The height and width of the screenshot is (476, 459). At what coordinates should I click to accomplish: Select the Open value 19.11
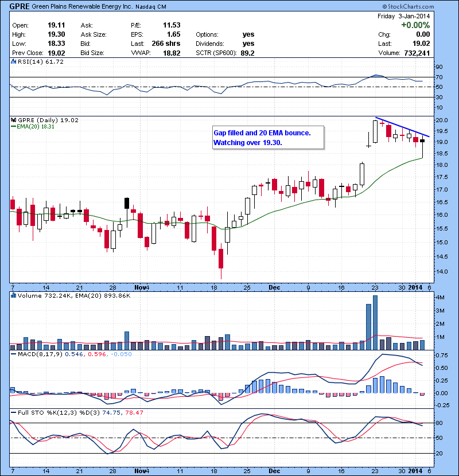(x=56, y=25)
